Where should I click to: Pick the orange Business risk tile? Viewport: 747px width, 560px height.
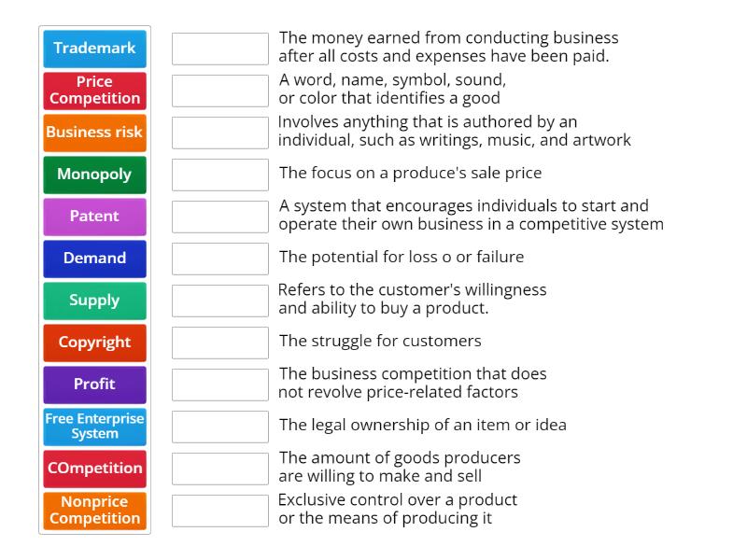[94, 133]
